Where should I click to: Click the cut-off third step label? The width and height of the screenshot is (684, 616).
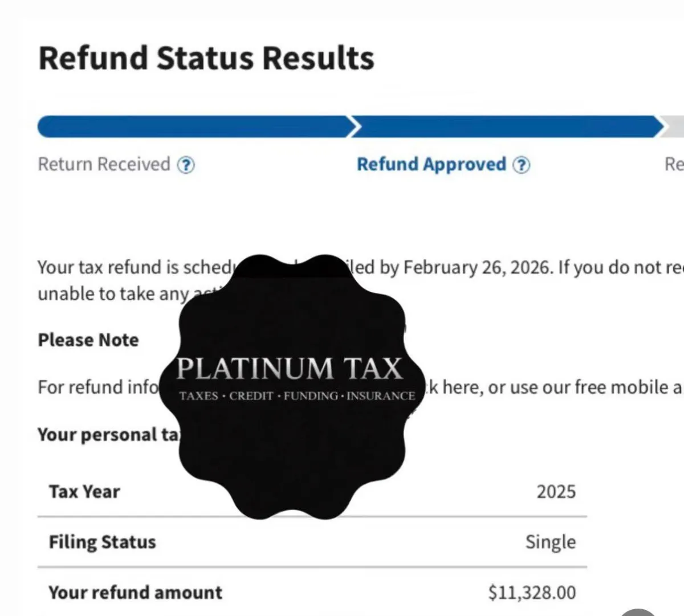(674, 165)
